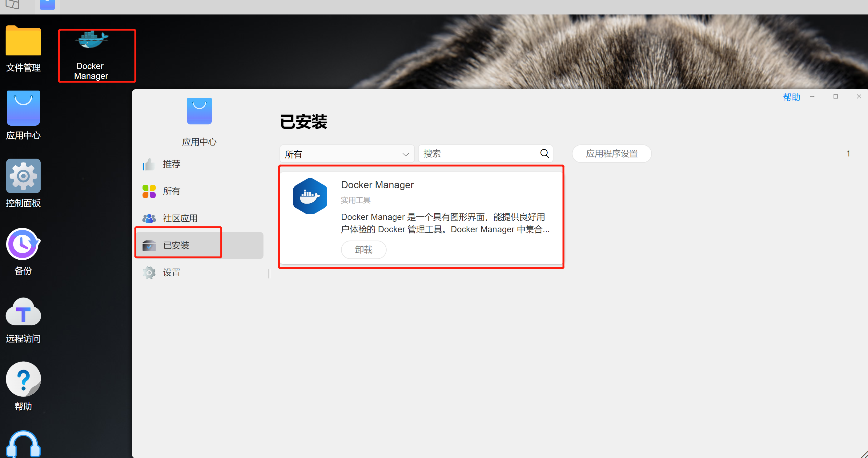Expand the 所有 category dropdown
Viewport: 868px width, 458px height.
click(x=347, y=154)
